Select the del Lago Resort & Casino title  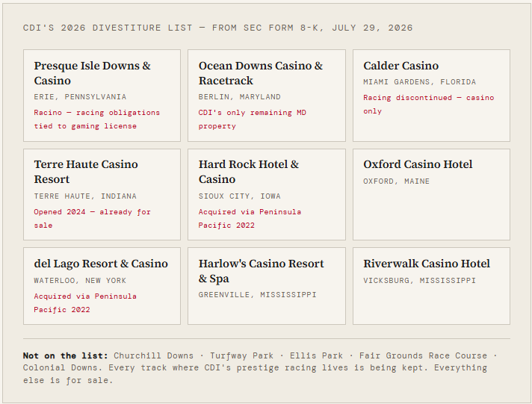101,264
